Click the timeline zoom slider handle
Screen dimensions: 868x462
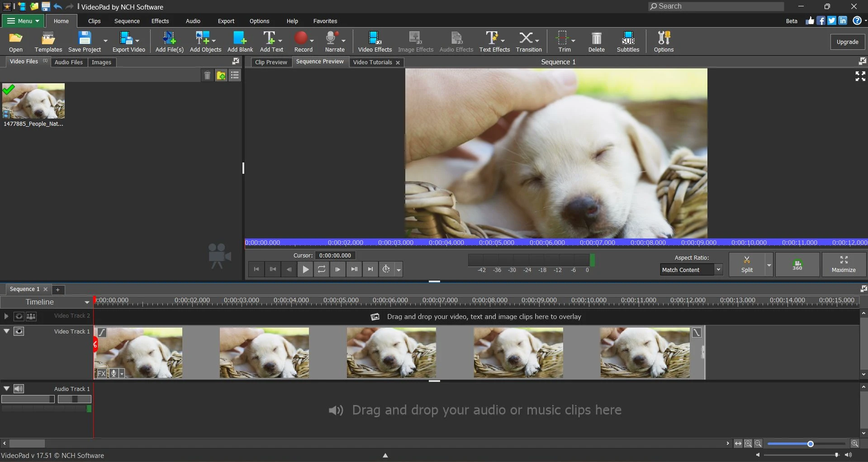(x=810, y=444)
